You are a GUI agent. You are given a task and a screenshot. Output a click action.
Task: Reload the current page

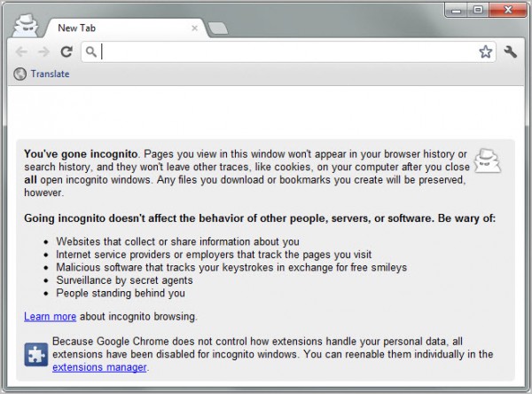click(x=66, y=51)
